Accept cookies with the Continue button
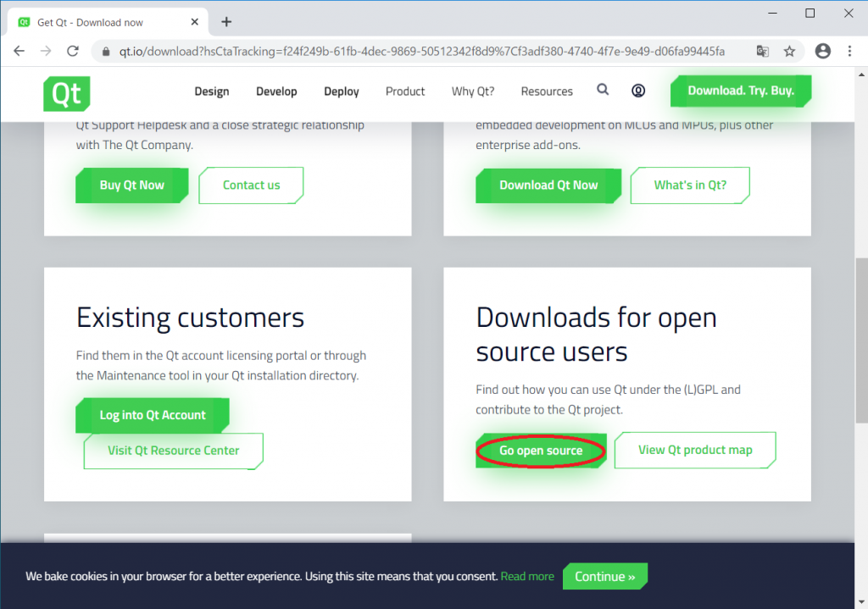This screenshot has width=868, height=609. tap(604, 576)
